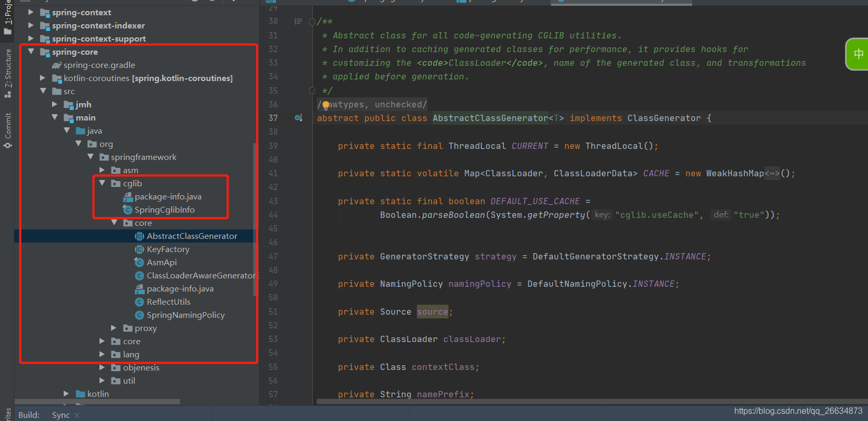Expand folded generics in WeakHashMap
868x421 pixels.
pyautogui.click(x=772, y=173)
